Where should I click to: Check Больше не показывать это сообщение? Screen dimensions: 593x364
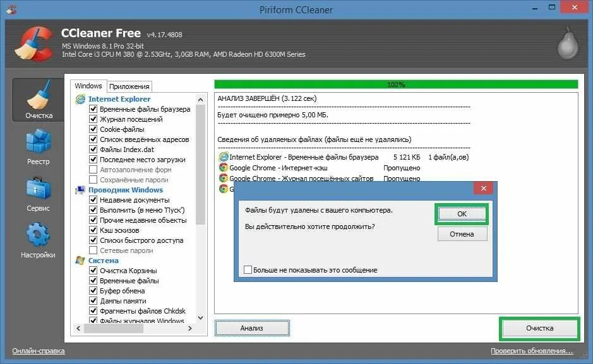(x=248, y=270)
